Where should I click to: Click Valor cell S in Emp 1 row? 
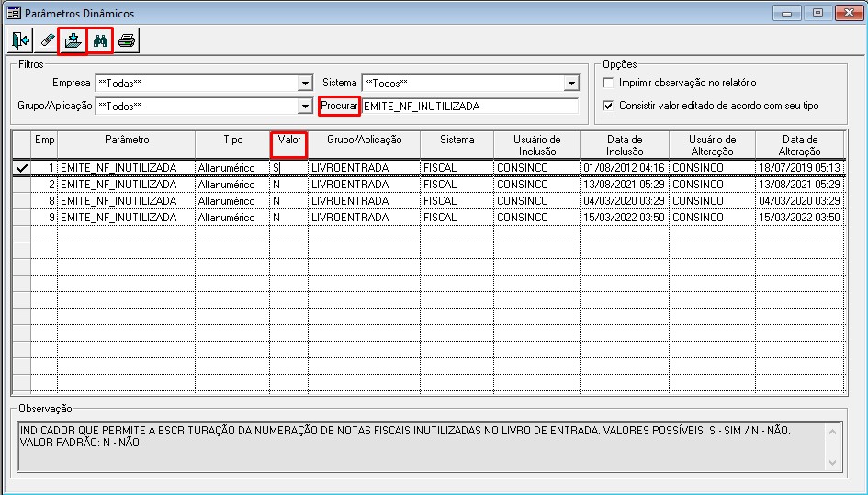click(x=289, y=168)
